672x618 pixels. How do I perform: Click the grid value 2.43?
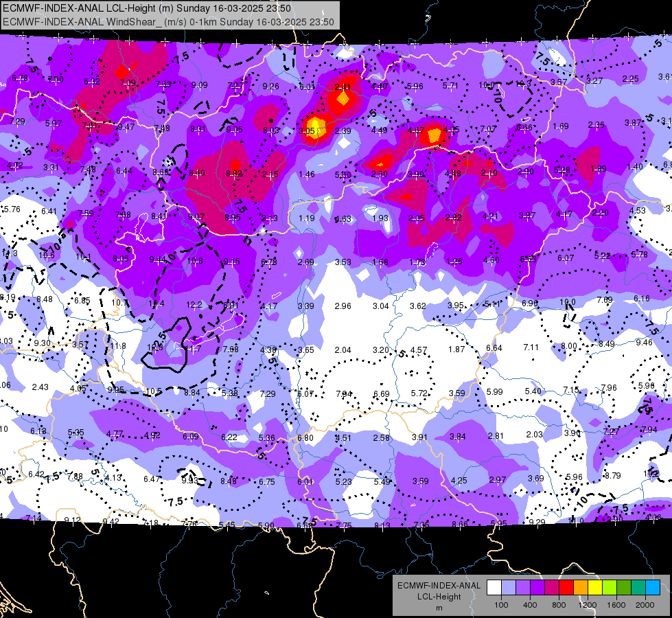pos(40,387)
